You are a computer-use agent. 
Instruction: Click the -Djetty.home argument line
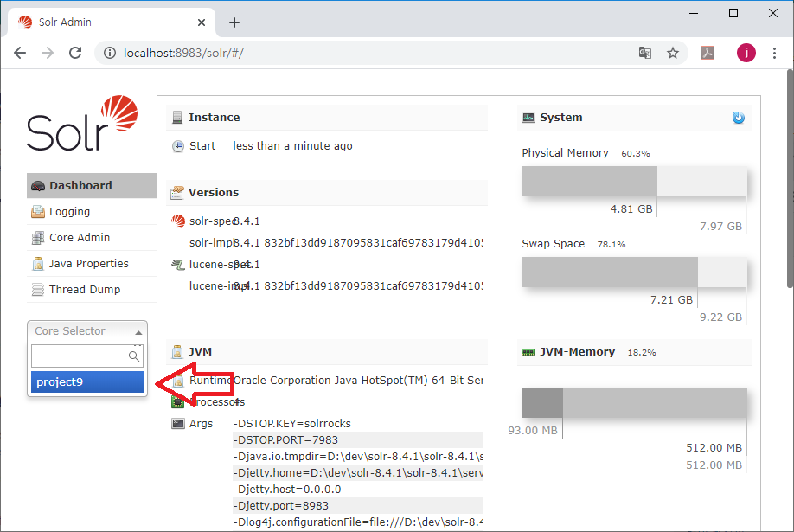click(357, 472)
